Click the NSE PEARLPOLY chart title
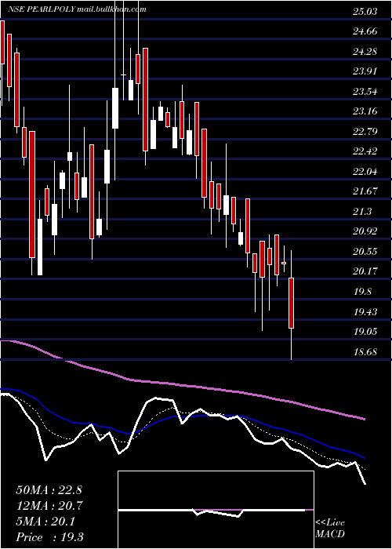The height and width of the screenshot is (549, 392). click(x=78, y=9)
